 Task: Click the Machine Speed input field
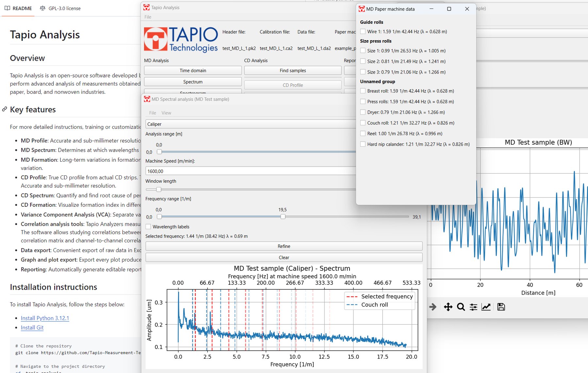(251, 171)
